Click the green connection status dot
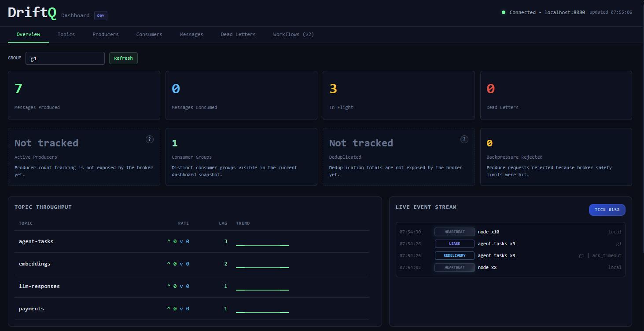644x331 pixels. tap(504, 12)
